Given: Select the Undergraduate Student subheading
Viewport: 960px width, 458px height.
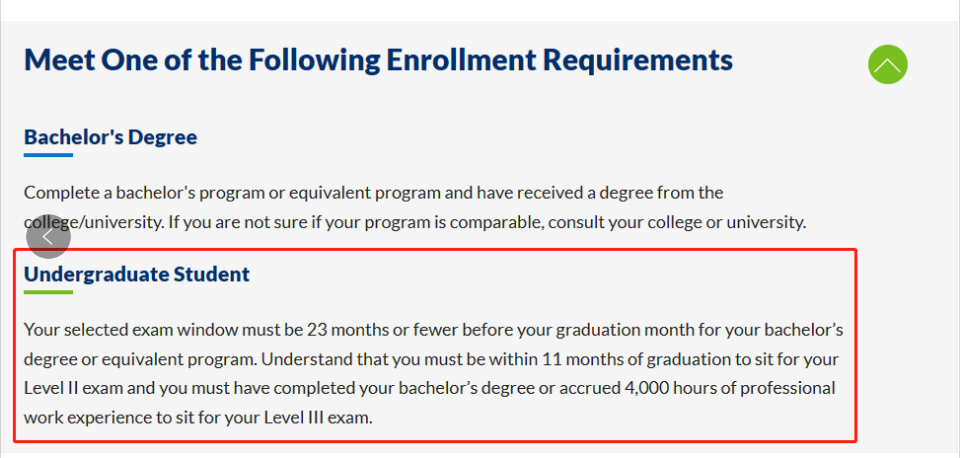Looking at the screenshot, I should 137,274.
